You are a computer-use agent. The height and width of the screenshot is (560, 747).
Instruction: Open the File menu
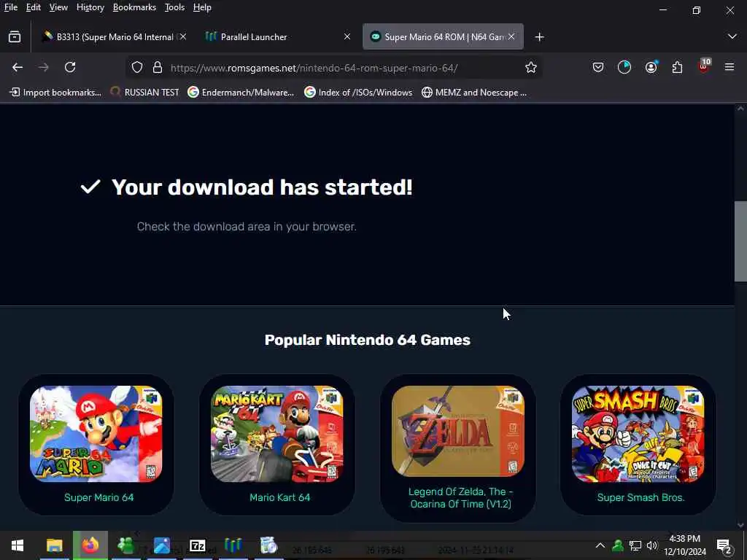[x=11, y=7]
